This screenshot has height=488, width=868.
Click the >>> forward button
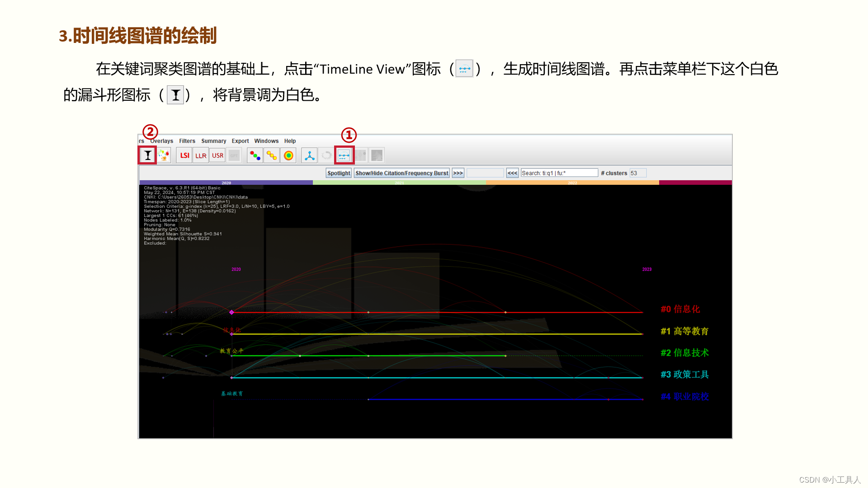458,173
